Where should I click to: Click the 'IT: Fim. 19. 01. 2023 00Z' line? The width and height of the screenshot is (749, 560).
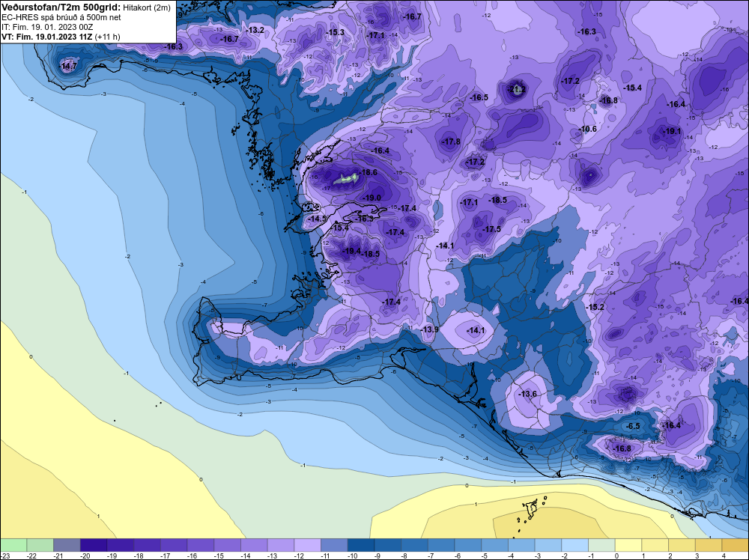(47, 27)
